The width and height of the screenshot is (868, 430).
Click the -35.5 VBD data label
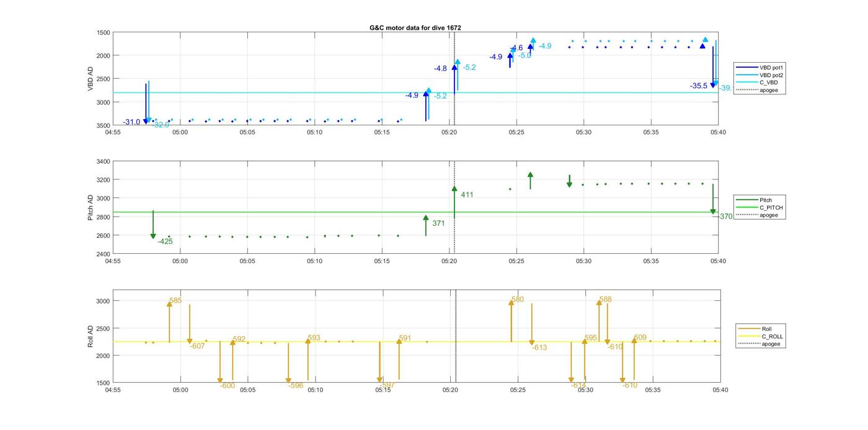(699, 86)
